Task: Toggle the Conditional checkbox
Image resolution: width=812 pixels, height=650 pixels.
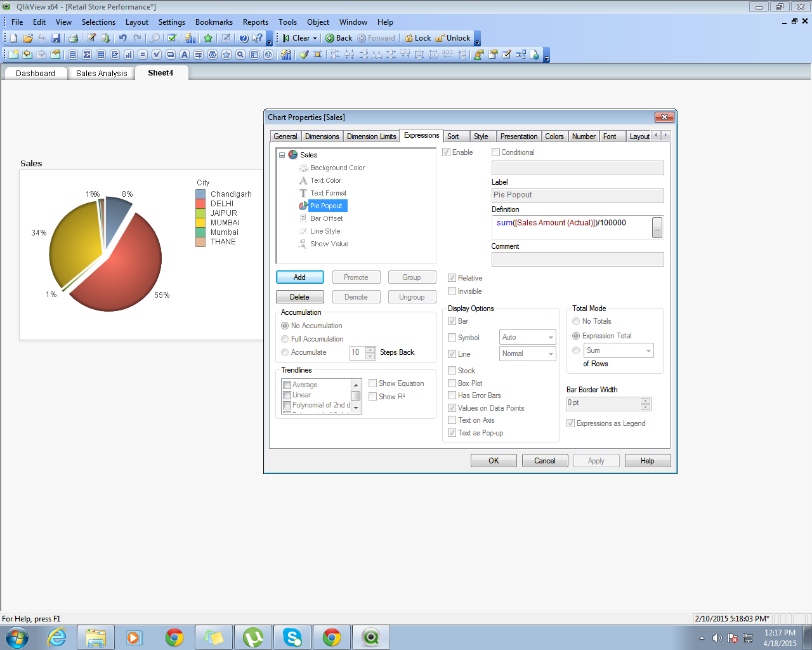Action: click(496, 152)
